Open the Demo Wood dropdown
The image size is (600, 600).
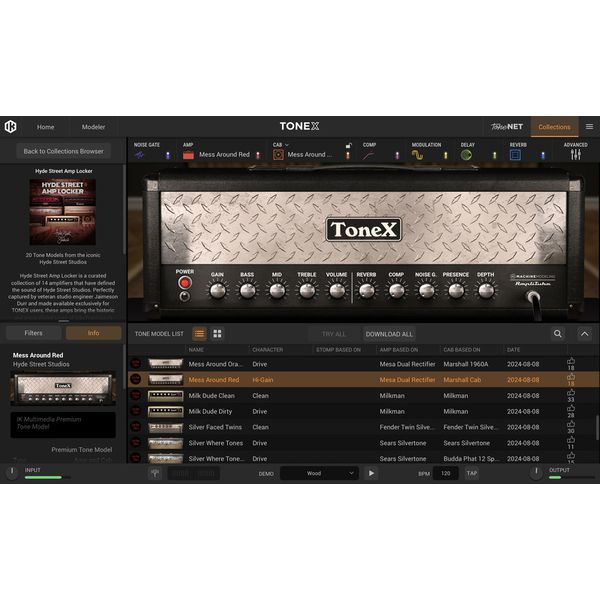(x=319, y=473)
